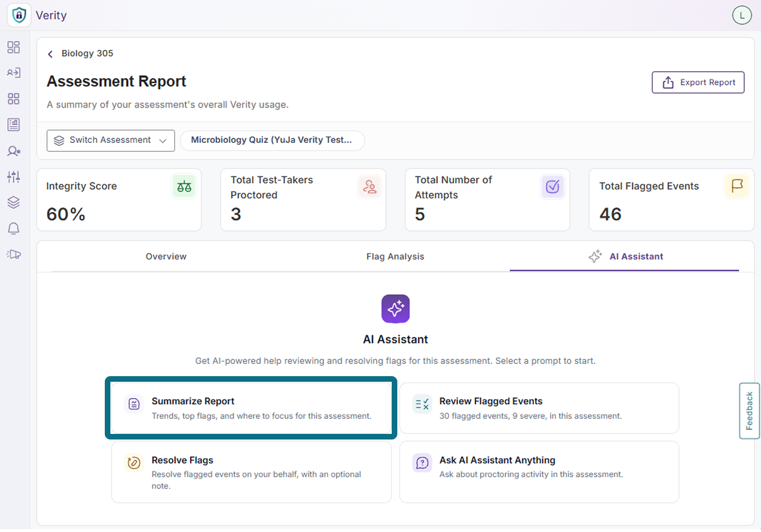Choose the Ask AI Assistant Anything prompt

pos(539,472)
